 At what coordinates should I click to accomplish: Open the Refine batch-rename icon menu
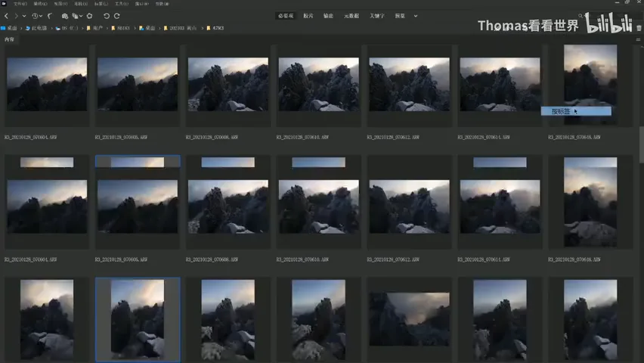coord(77,16)
